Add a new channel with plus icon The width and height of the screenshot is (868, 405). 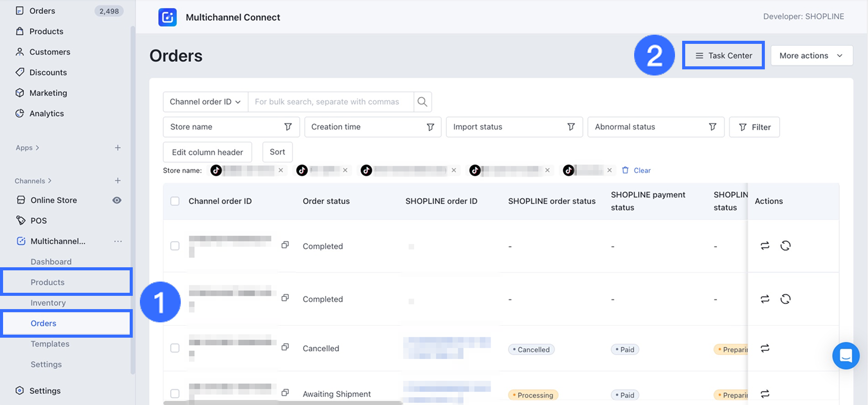[x=118, y=181]
